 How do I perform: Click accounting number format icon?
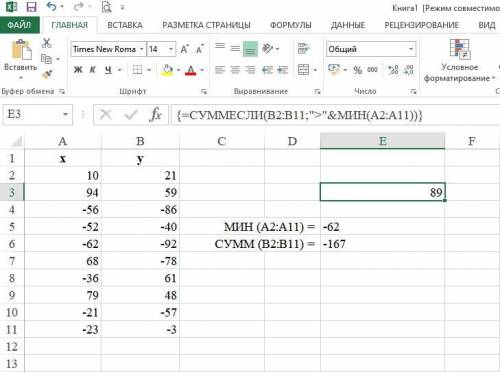pos(334,69)
